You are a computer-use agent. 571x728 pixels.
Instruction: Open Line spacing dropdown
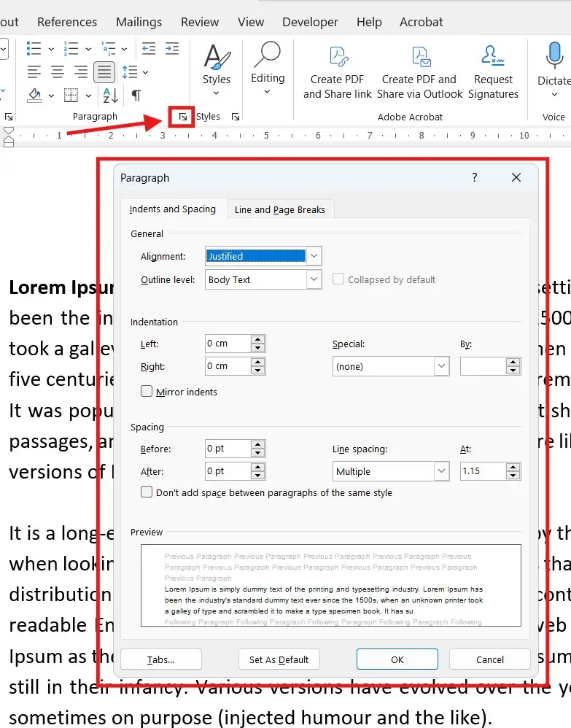pos(441,471)
